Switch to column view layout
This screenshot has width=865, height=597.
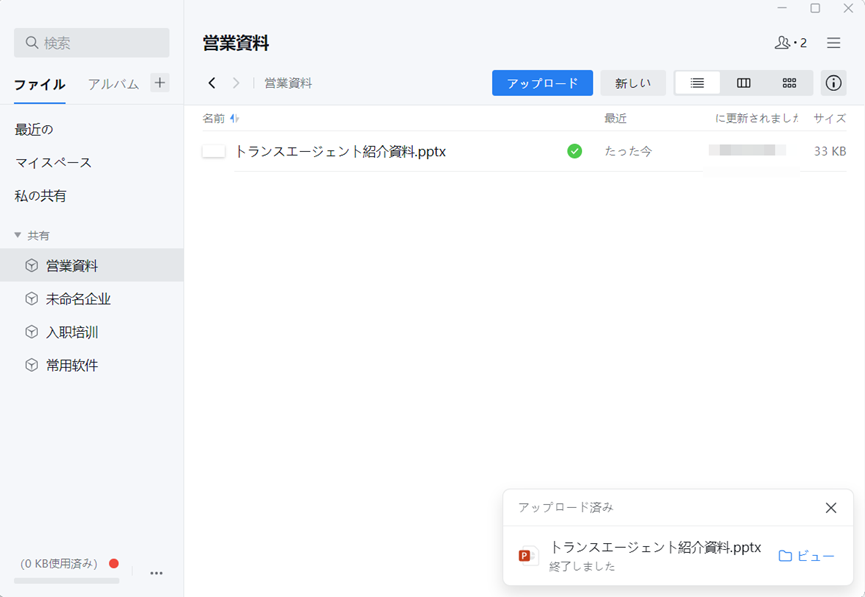click(x=743, y=83)
